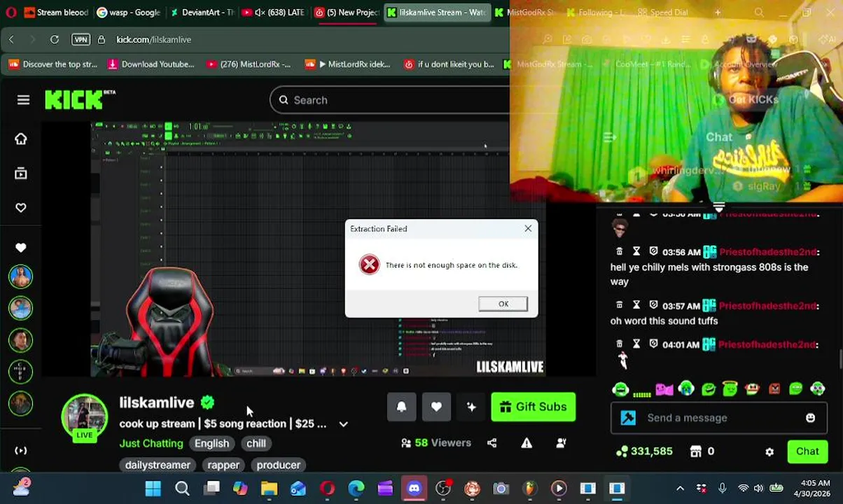843x504 pixels.
Task: Select the rapper tag
Action: click(223, 465)
